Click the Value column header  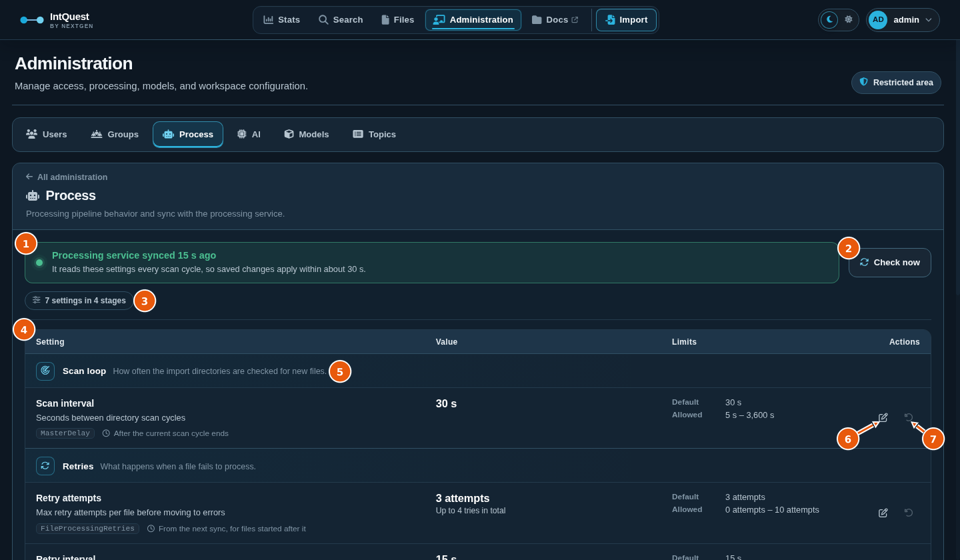[447, 342]
